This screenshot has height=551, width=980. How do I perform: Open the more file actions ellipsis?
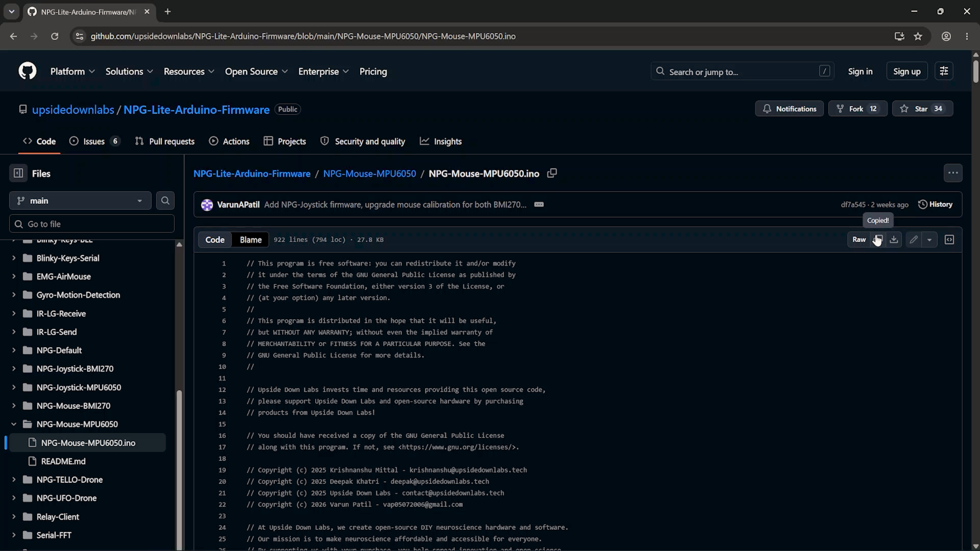pyautogui.click(x=953, y=173)
